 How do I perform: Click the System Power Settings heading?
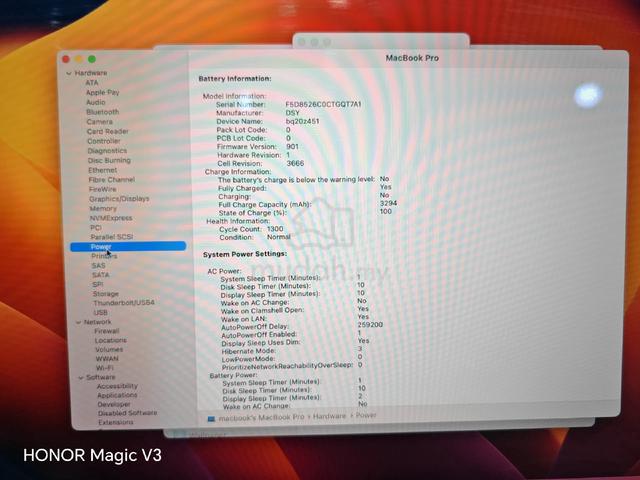245,254
